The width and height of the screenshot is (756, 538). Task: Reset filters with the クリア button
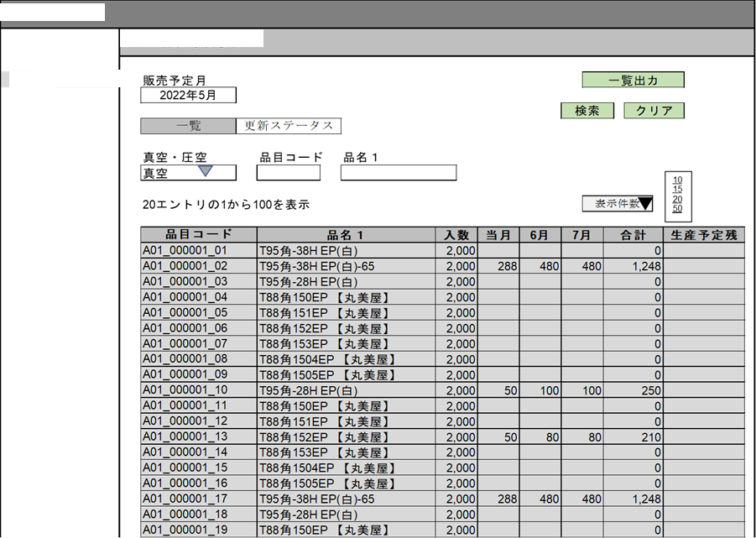coord(654,111)
